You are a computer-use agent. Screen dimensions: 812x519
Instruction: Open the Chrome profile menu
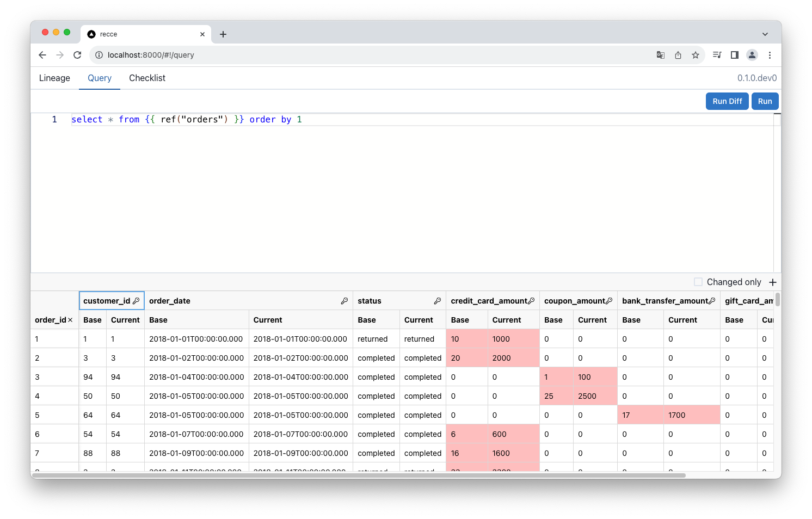coord(752,55)
